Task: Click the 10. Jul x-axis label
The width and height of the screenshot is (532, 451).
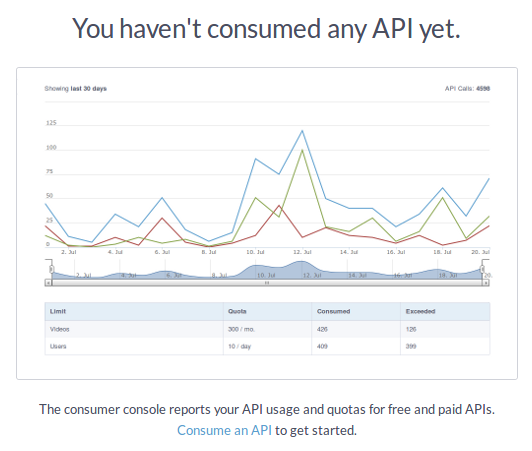Action: click(x=255, y=252)
